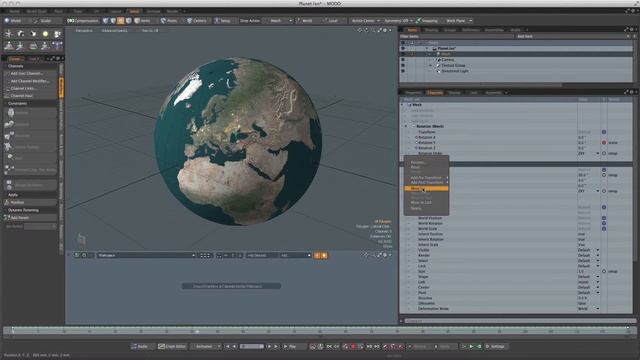Toggle Compensation mode in toolbar
Viewport: 640px width, 360px height.
point(83,20)
